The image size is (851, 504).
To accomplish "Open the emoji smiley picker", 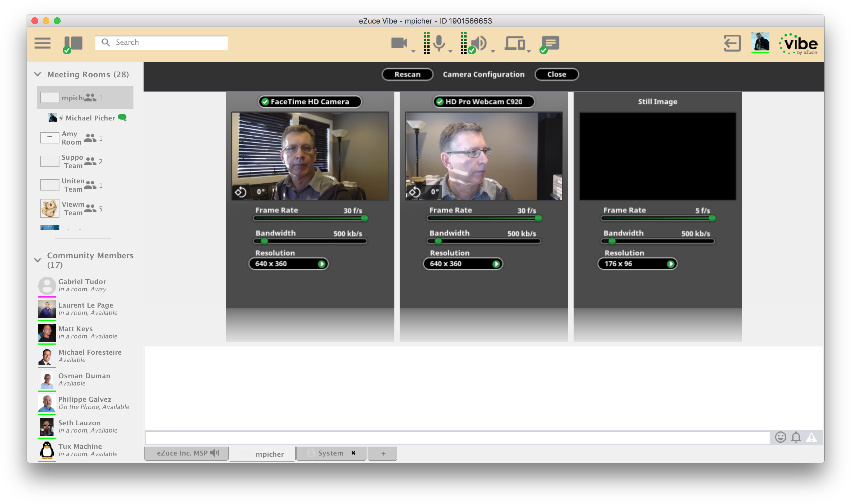I will [x=780, y=437].
